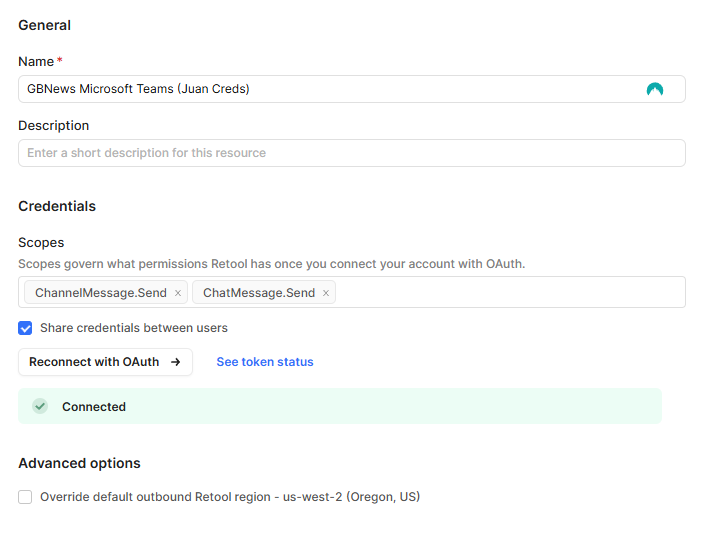Open the See token status link
The height and width of the screenshot is (549, 701).
coord(265,362)
